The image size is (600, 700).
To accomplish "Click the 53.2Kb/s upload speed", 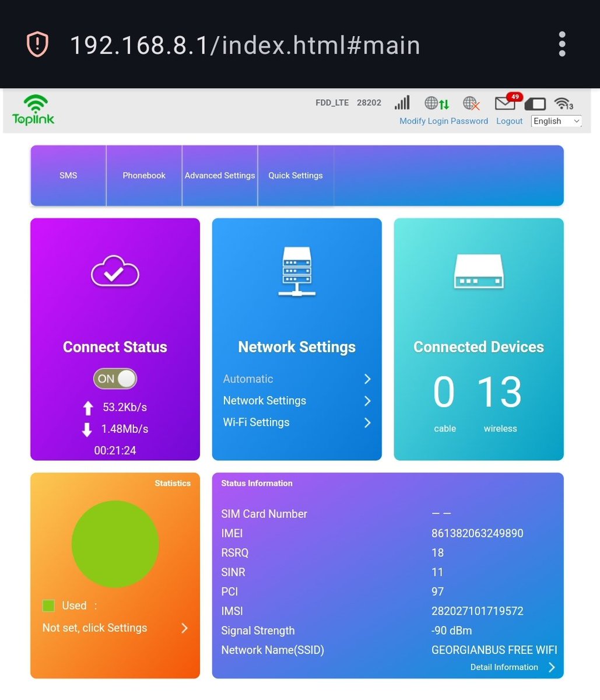I will pos(125,407).
